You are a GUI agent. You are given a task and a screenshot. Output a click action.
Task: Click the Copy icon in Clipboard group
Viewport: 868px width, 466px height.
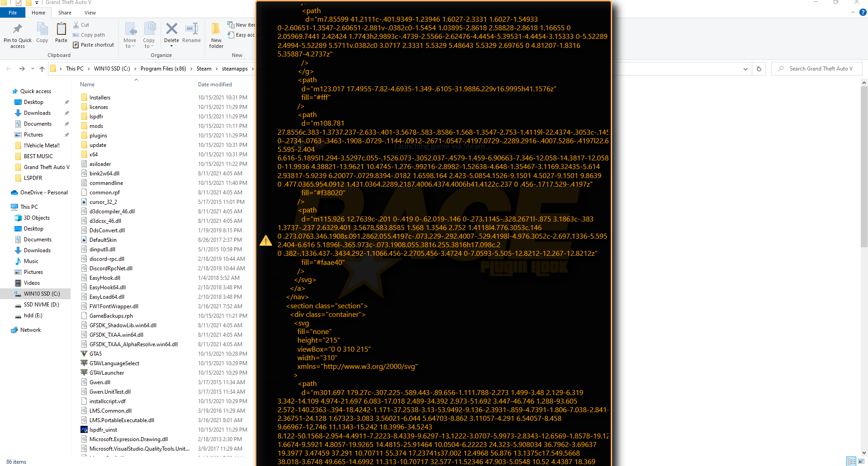[x=42, y=29]
